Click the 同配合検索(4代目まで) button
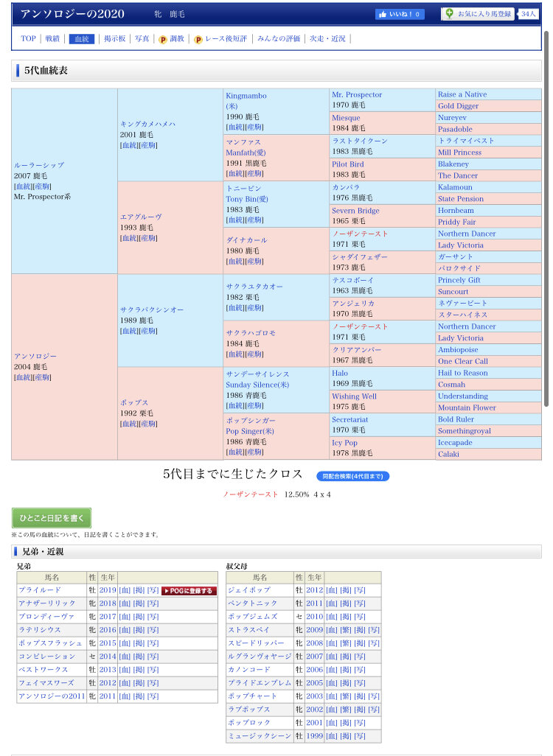The width and height of the screenshot is (553, 756). (352, 476)
